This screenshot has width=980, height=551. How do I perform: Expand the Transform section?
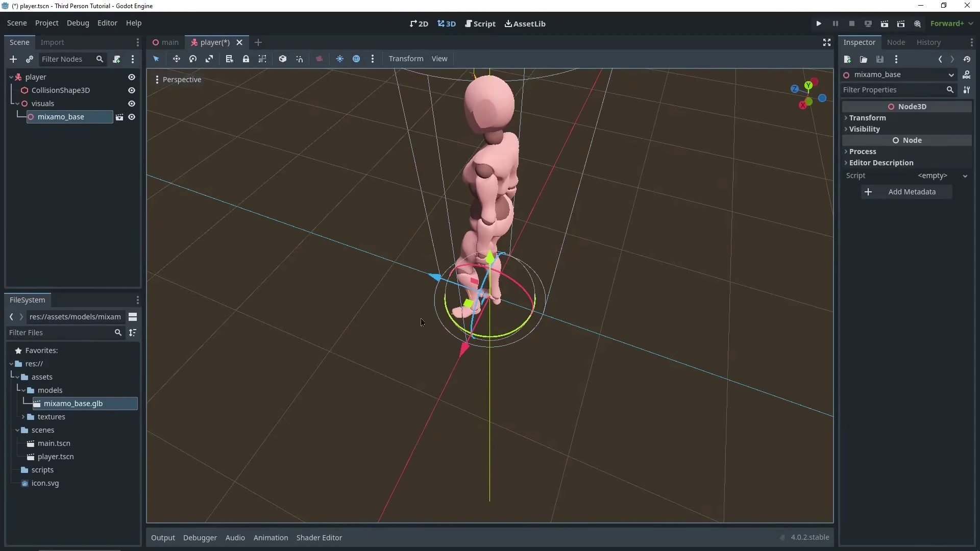(907, 118)
